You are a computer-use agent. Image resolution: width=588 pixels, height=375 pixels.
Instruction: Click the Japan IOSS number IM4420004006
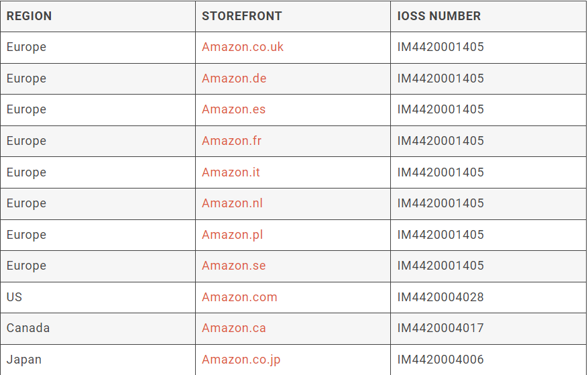point(440,360)
